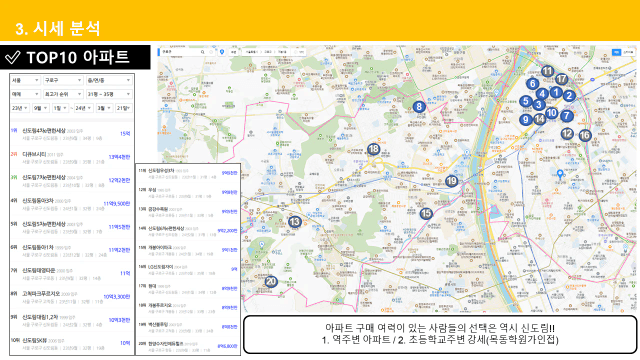Select 3위 신도림7차e편한세상 listing

[x=71, y=181]
